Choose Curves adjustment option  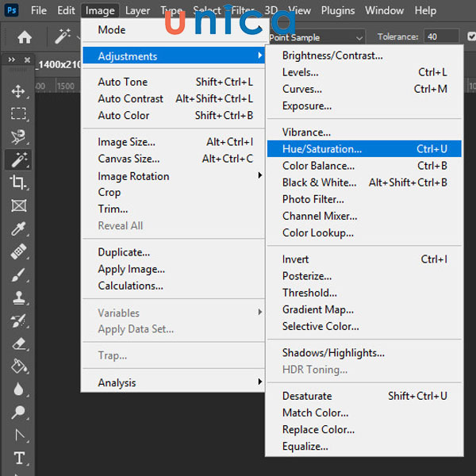point(302,89)
